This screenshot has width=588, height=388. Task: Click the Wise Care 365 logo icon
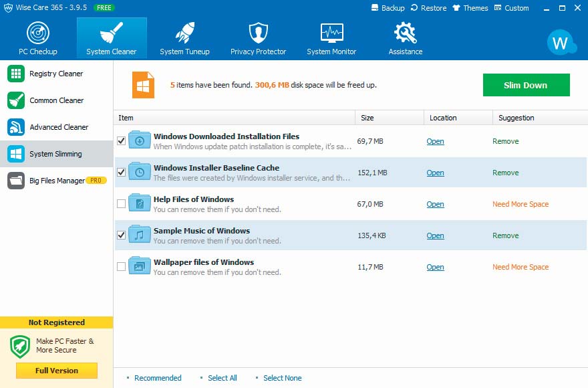[x=8, y=7]
